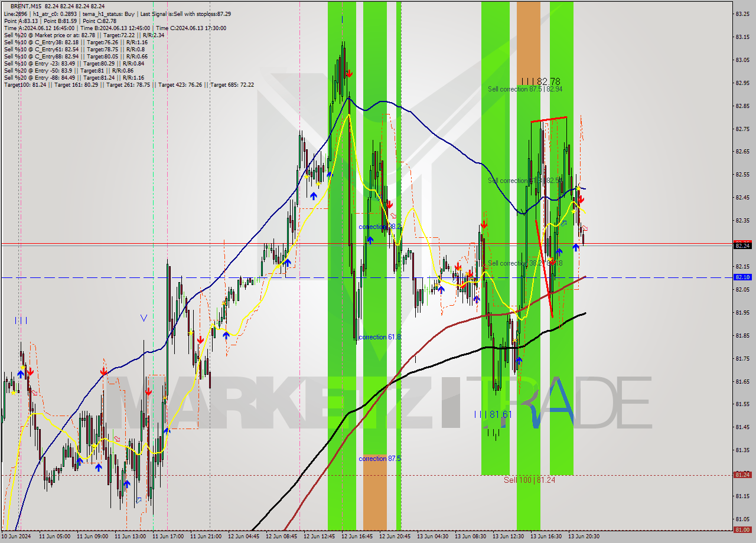The image size is (756, 543).
Task: Click the '10 Jun 2024' time axis label
Action: point(16,537)
